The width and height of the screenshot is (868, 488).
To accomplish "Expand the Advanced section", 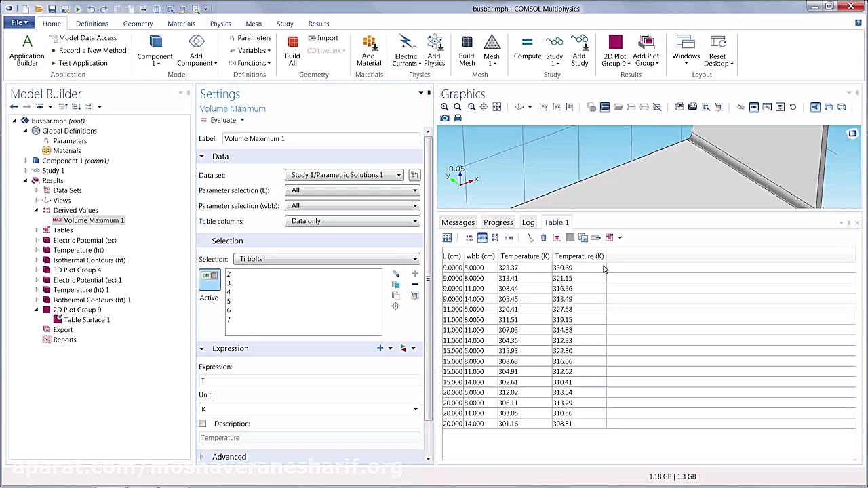I will point(229,457).
